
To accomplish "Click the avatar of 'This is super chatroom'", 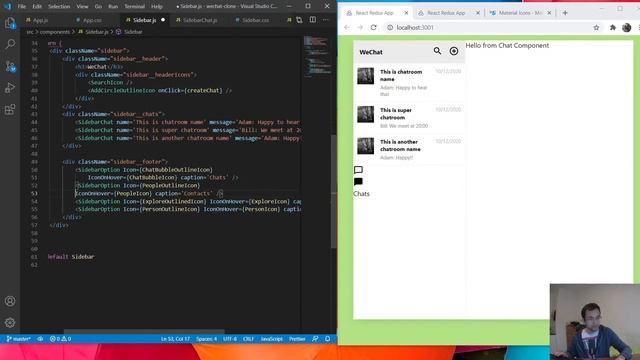I will click(365, 114).
